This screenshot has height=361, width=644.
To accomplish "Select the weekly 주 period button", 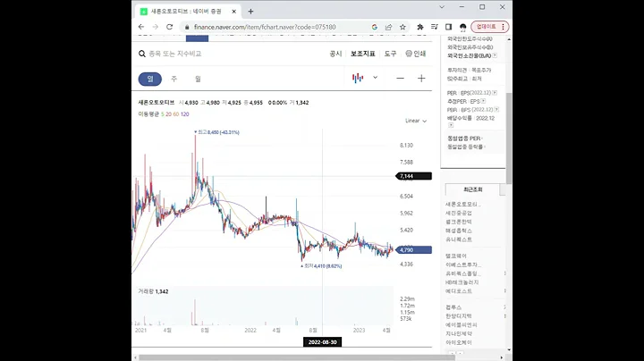I will (174, 79).
